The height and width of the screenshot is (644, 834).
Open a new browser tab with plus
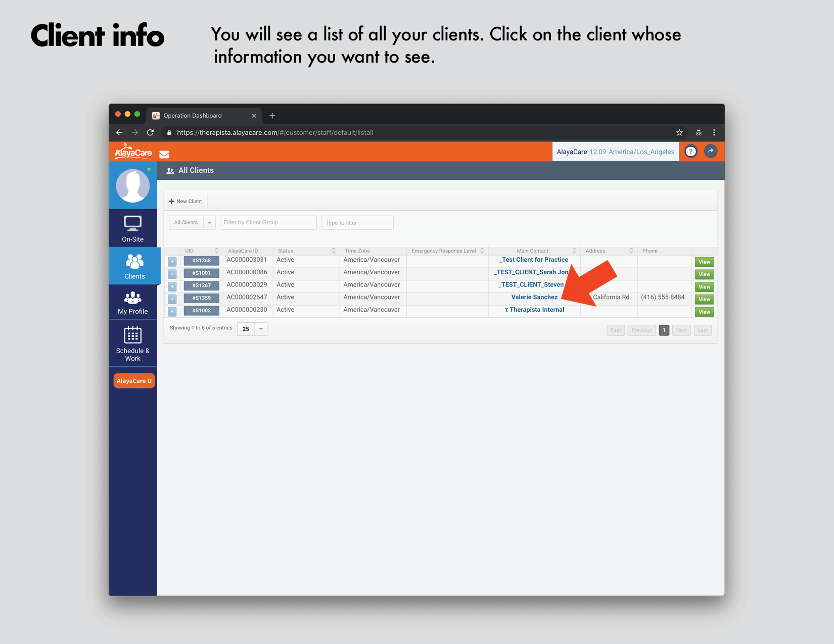[x=272, y=116]
